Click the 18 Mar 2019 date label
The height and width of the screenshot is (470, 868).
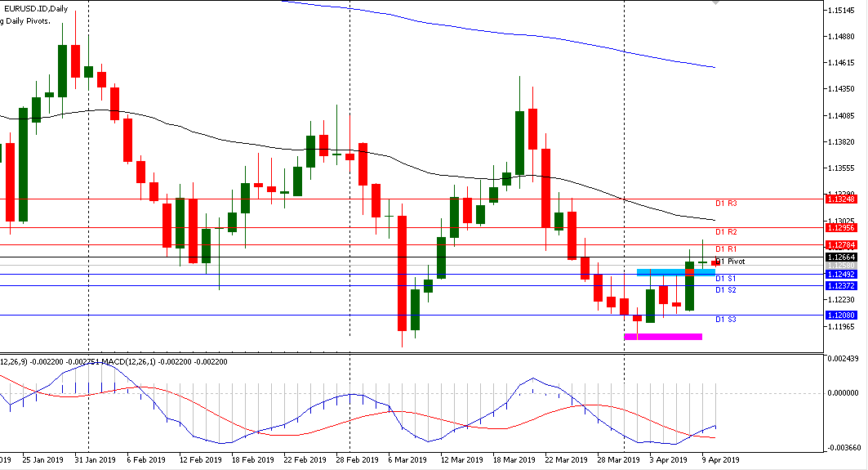coord(514,460)
